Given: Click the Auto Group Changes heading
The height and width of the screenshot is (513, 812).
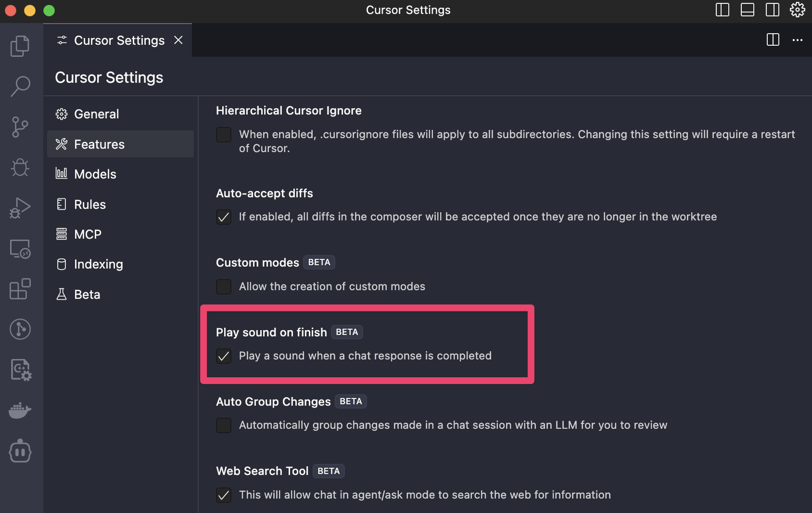Looking at the screenshot, I should pyautogui.click(x=273, y=402).
